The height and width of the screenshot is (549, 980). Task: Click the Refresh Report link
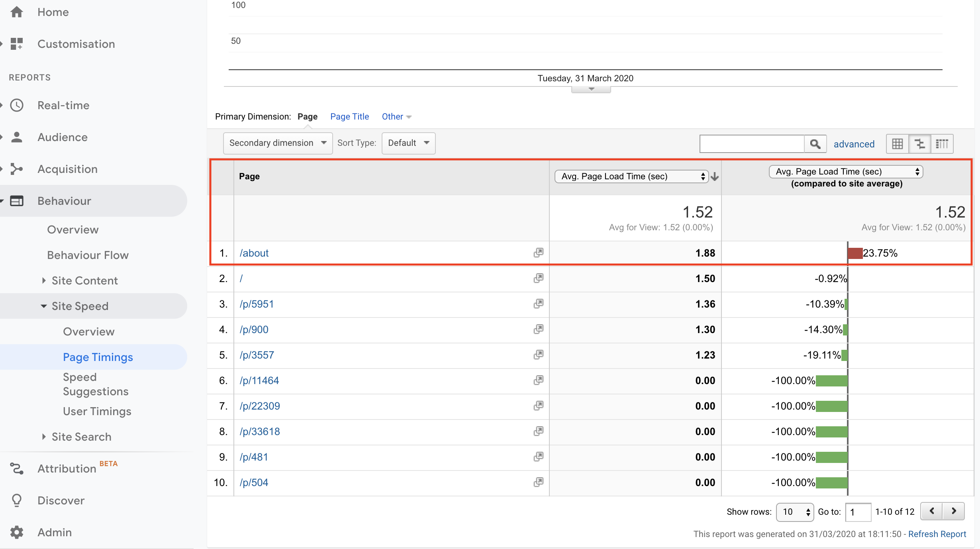(x=937, y=534)
